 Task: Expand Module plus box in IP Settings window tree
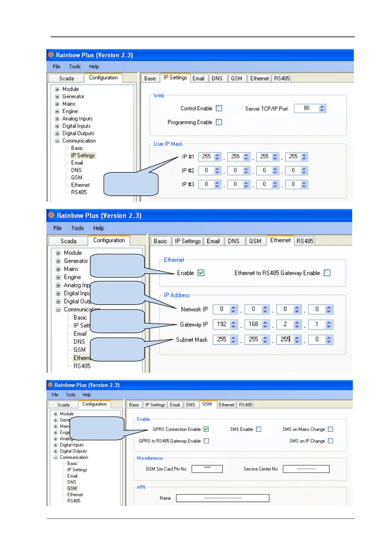[57, 89]
